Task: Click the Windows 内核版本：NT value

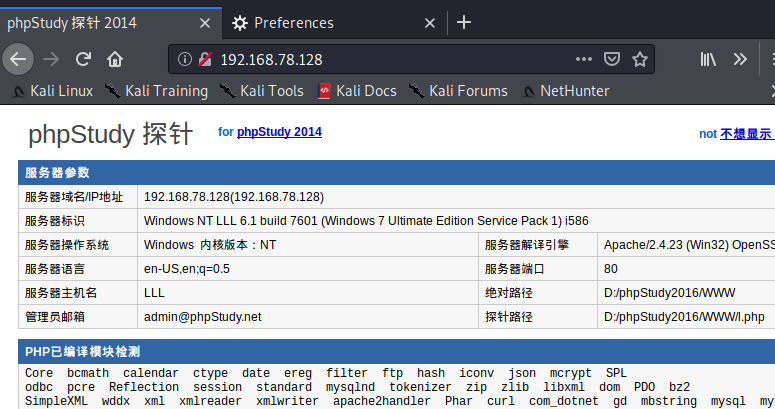Action: click(x=210, y=245)
